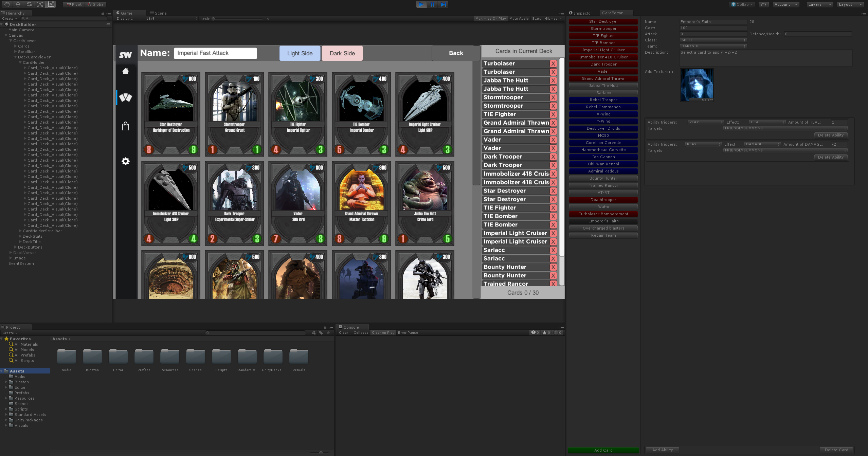
Task: Open the HEAL effect dropdown
Action: 767,122
